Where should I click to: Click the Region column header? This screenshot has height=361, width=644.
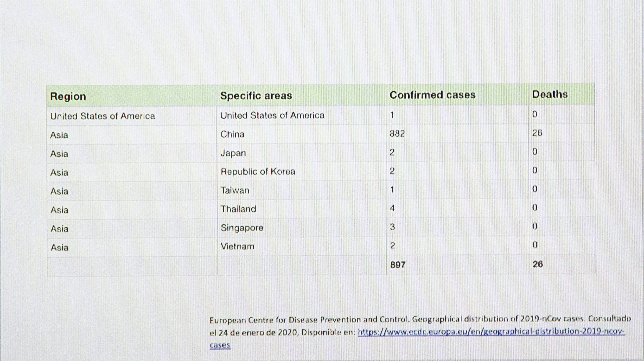(x=68, y=96)
